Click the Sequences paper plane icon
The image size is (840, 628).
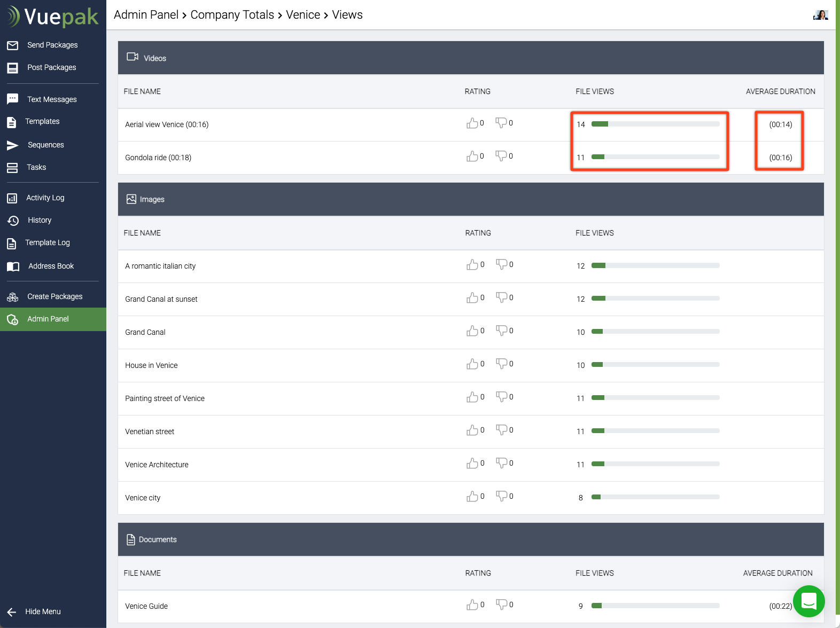pyautogui.click(x=13, y=145)
